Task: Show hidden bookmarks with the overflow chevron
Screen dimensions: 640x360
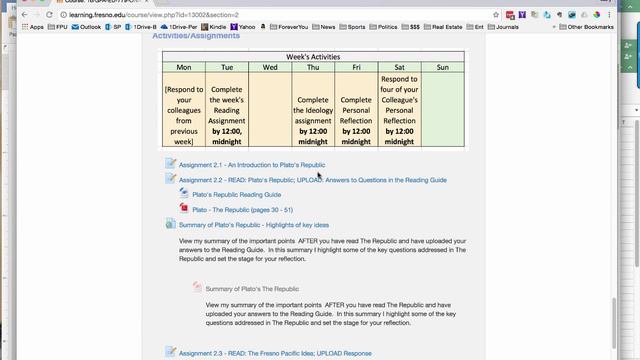Action: [554, 27]
